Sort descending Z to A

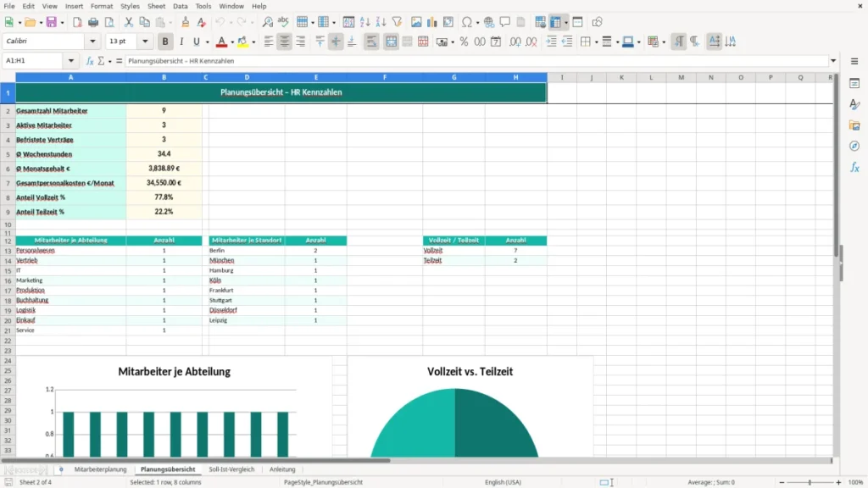(x=381, y=22)
